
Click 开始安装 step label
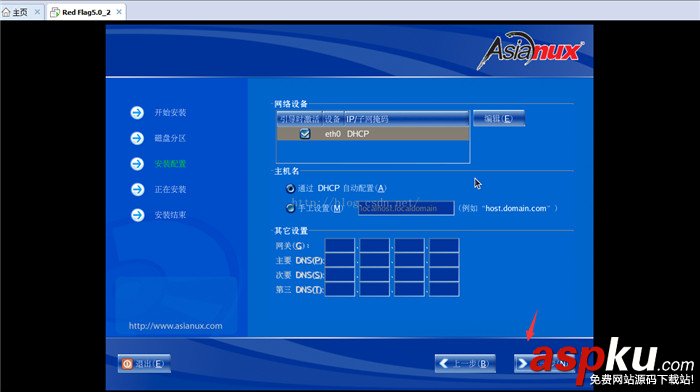[x=170, y=113]
